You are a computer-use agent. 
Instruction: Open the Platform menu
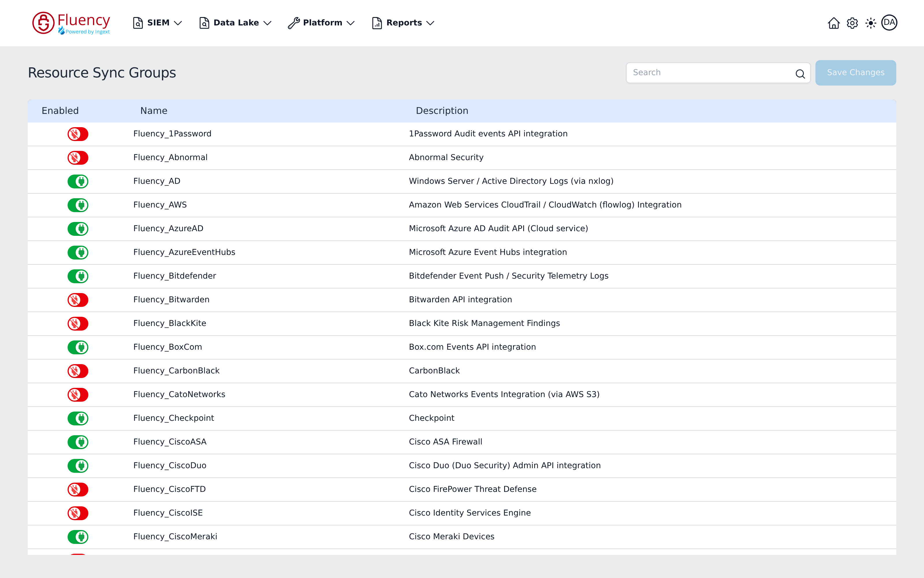321,23
